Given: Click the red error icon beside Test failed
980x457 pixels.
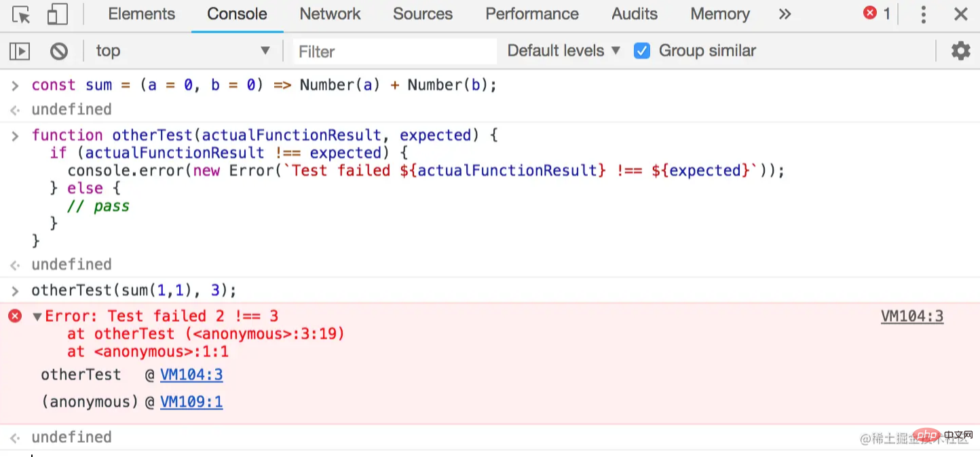Looking at the screenshot, I should (15, 316).
